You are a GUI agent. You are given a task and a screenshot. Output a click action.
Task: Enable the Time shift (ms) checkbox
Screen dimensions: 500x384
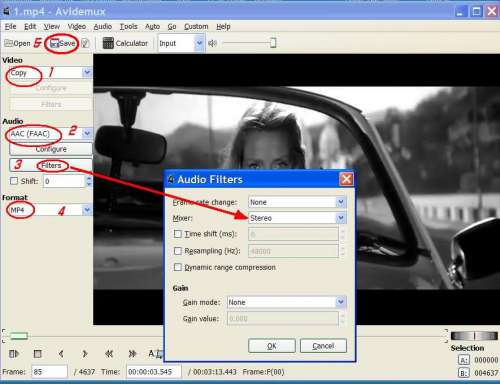tap(178, 234)
